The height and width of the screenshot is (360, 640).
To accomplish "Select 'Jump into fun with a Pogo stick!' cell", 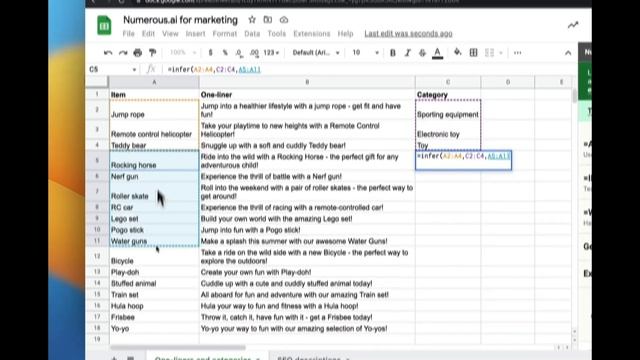I will tap(307, 230).
